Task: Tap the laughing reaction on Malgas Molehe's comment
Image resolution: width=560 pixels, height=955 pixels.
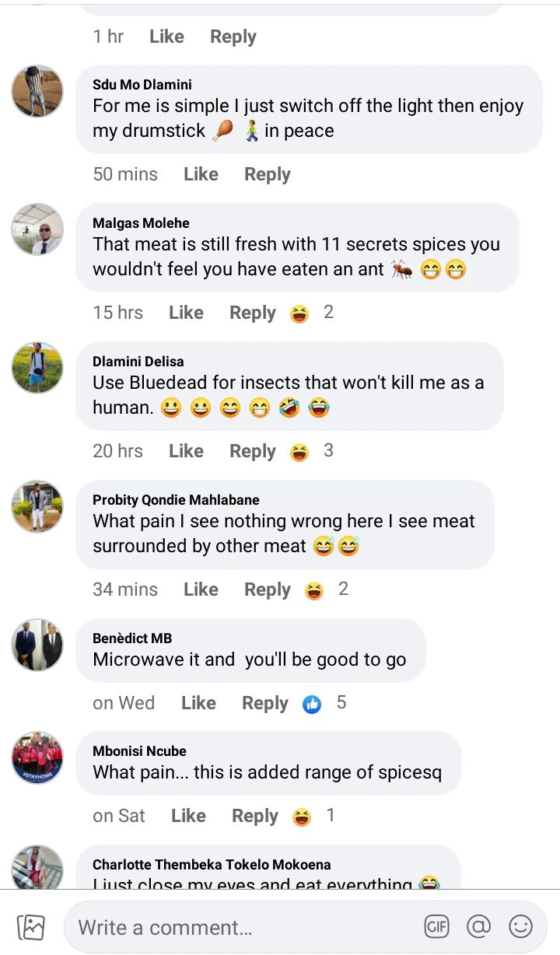Action: click(x=299, y=313)
